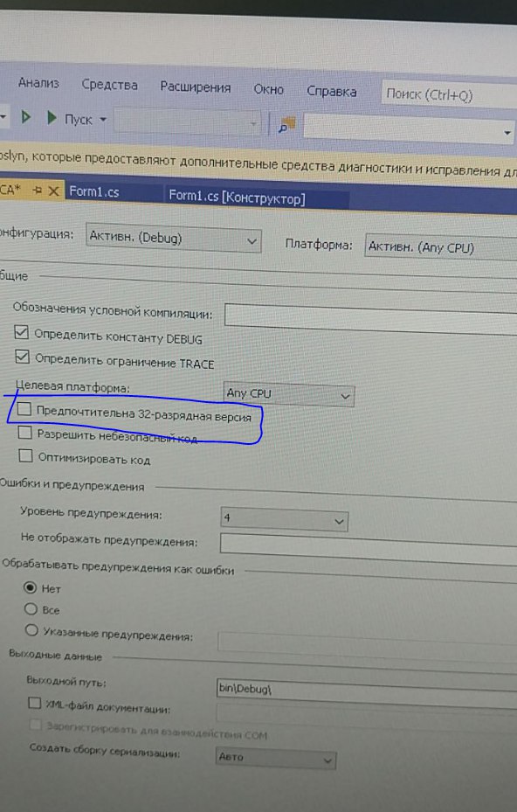
Task: Click the Выходной путь field bin\Debug\
Action: [x=367, y=692]
